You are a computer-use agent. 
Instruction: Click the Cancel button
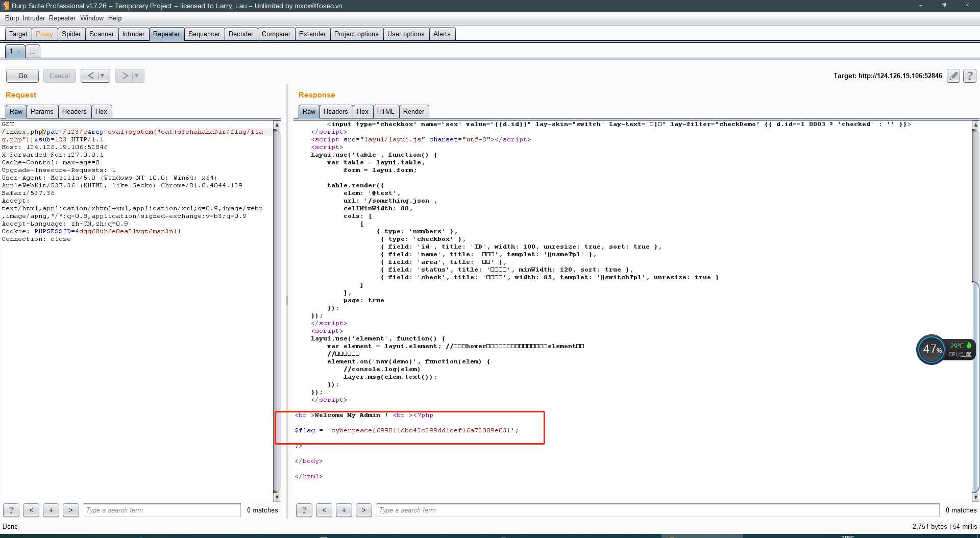pyautogui.click(x=60, y=76)
